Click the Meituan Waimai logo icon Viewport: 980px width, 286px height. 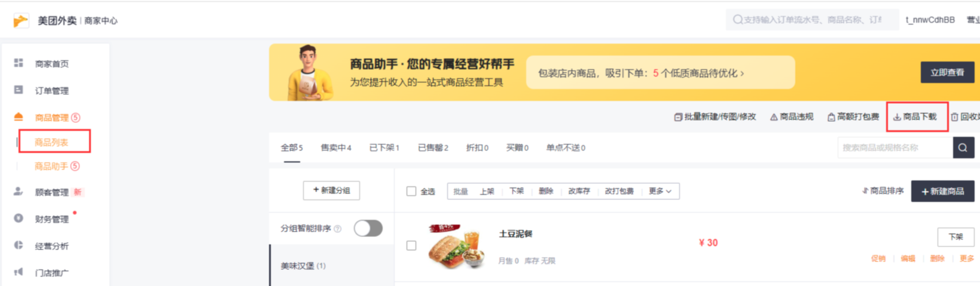coord(21,21)
